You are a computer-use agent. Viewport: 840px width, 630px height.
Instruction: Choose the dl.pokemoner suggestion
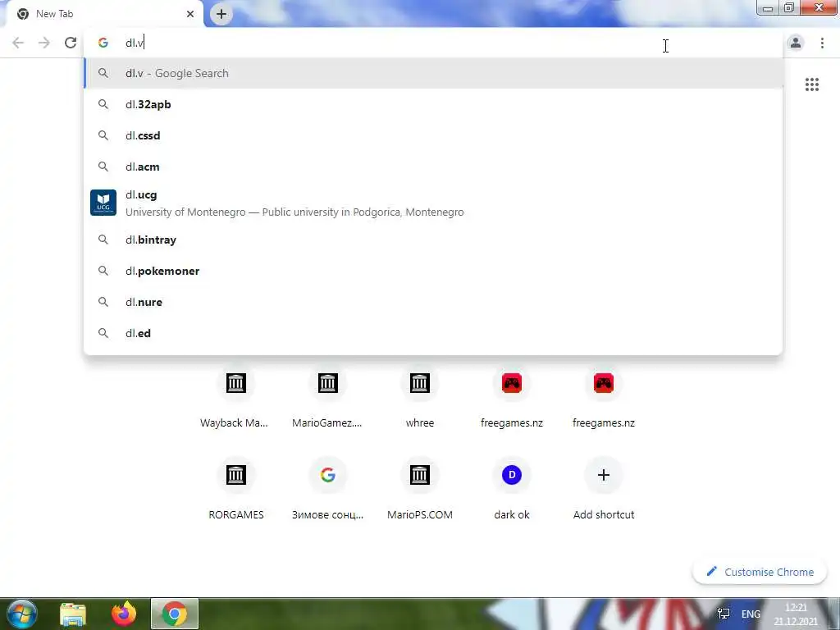click(433, 271)
